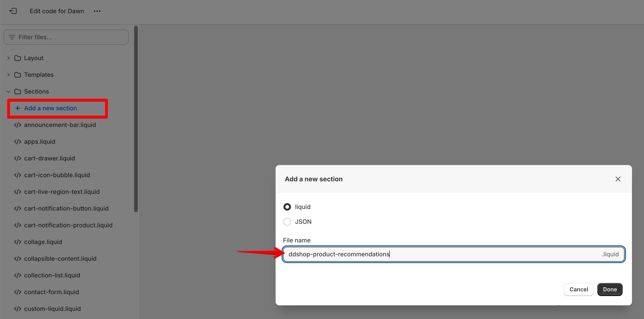The height and width of the screenshot is (319, 644).
Task: Click code icon next to collapsible-content.liquid
Action: pyautogui.click(x=17, y=259)
